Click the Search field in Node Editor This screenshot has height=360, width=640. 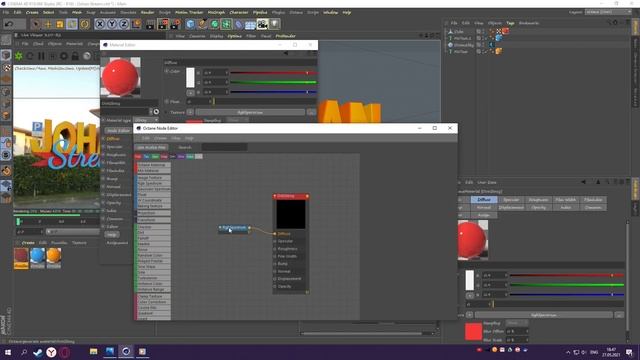coord(224,147)
